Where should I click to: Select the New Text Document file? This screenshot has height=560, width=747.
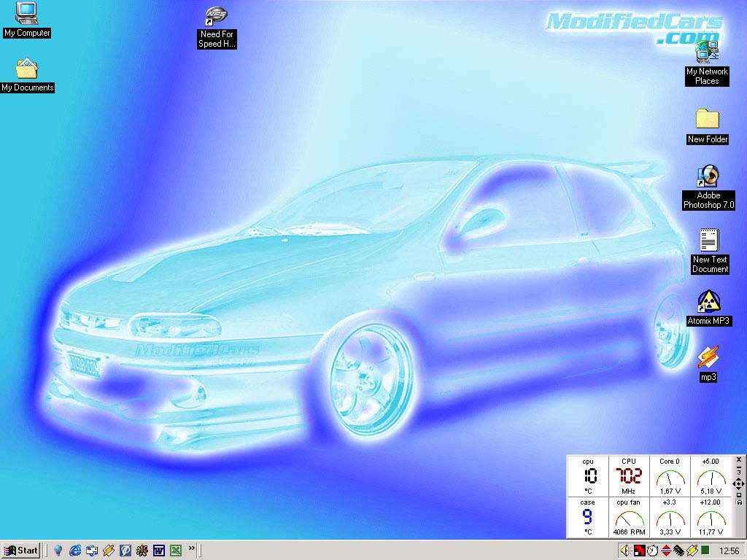tap(709, 240)
